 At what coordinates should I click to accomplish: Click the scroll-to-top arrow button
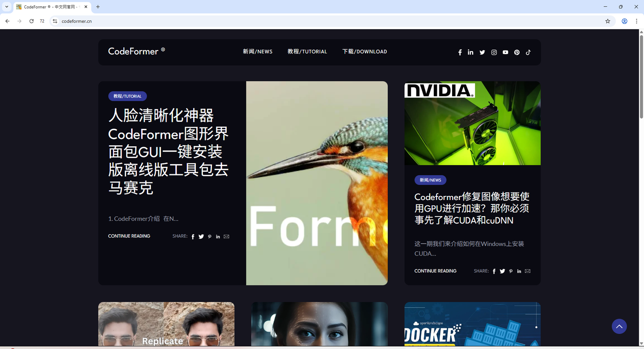[x=619, y=326]
